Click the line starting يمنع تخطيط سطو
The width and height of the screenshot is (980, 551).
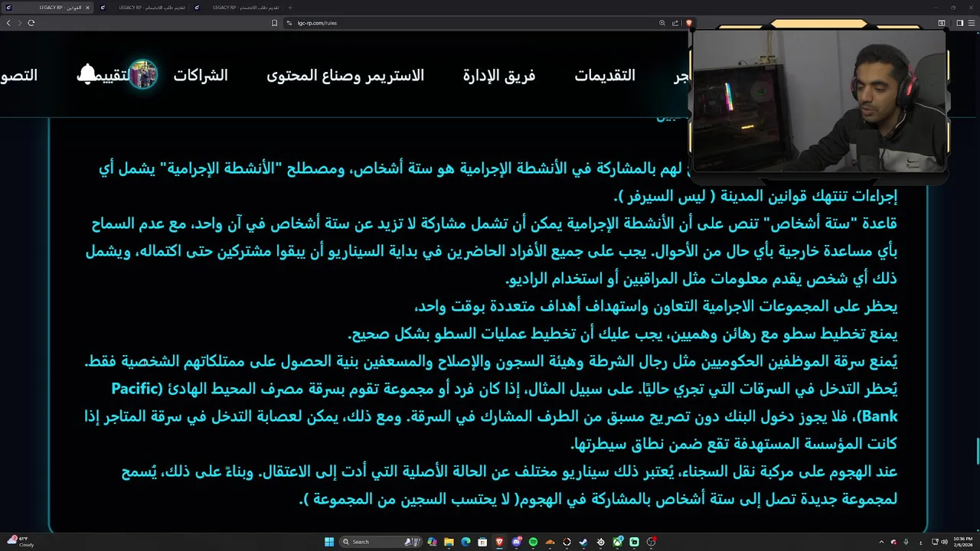coord(622,334)
